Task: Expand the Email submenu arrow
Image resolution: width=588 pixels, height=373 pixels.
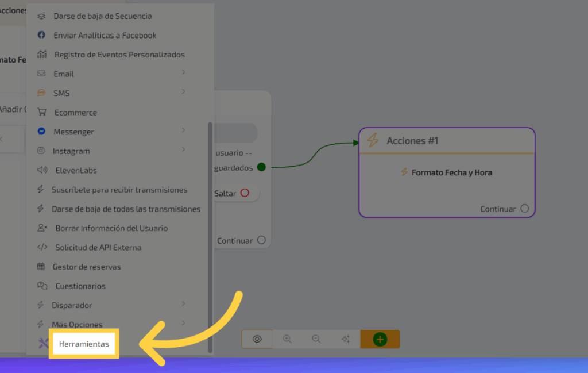Action: [x=183, y=72]
